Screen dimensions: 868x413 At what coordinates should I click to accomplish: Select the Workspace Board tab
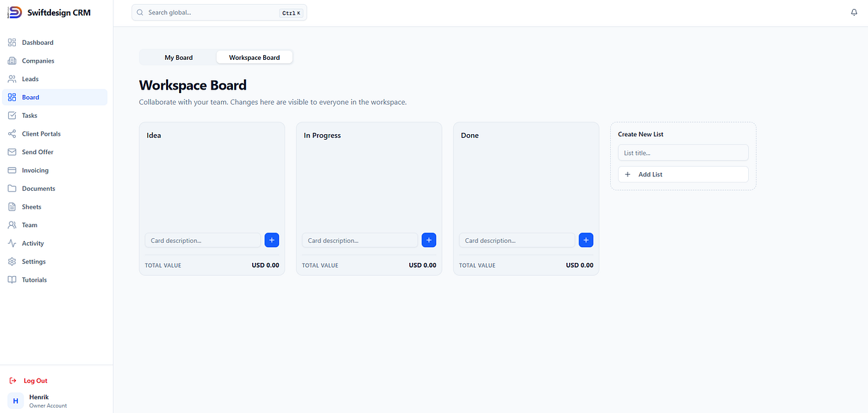[254, 57]
